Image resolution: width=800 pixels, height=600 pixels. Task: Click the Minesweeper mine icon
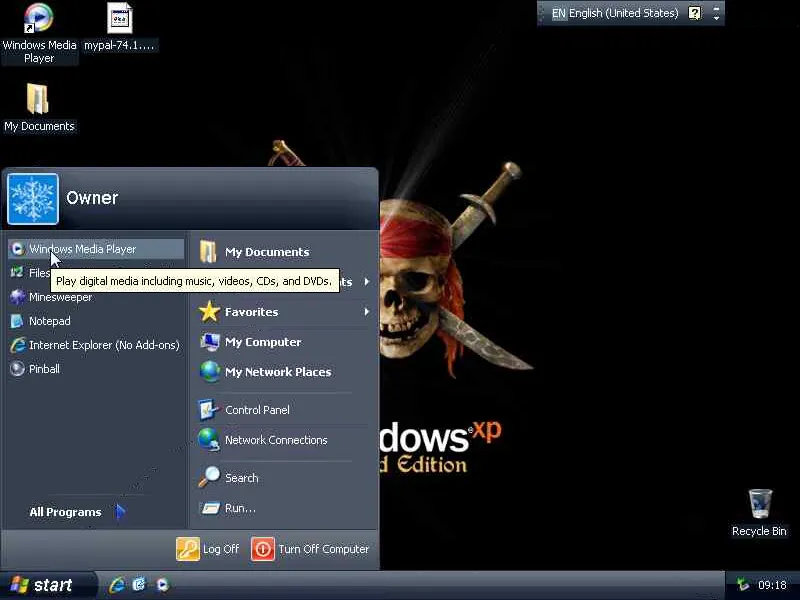(18, 297)
